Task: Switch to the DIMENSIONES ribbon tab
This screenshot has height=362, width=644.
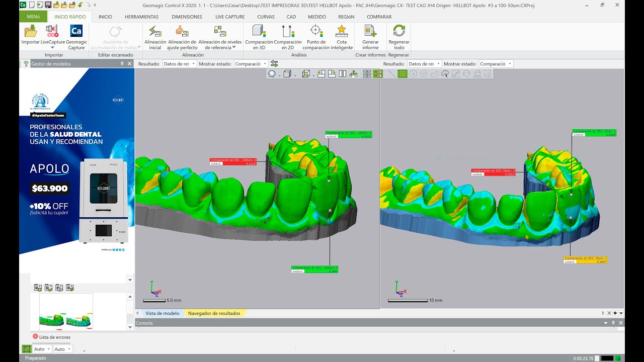Action: tap(187, 17)
